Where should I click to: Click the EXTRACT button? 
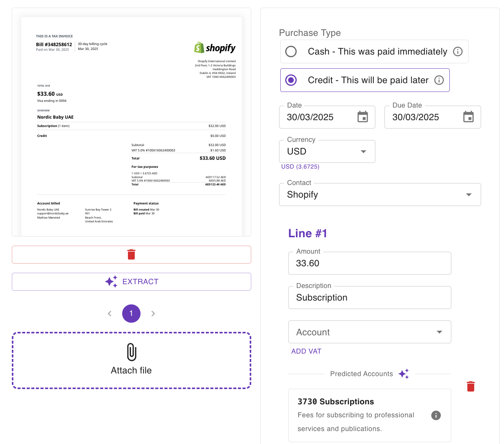tap(131, 282)
